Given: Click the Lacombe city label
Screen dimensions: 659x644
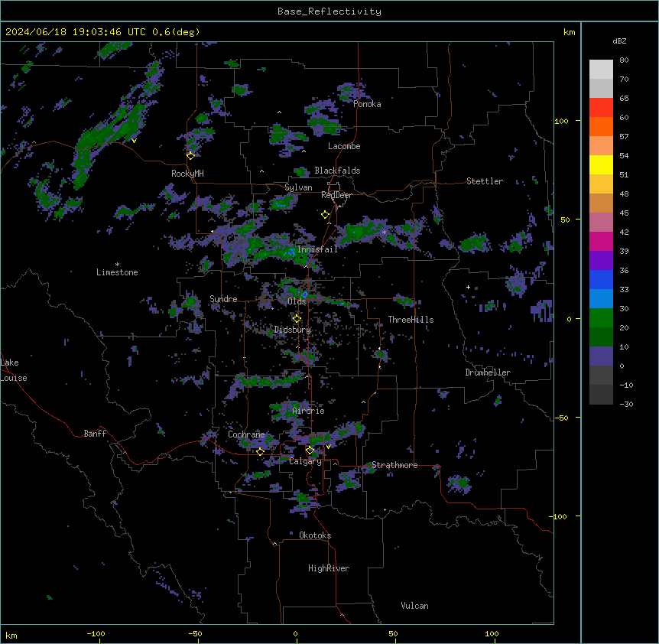Looking at the screenshot, I should point(344,146).
